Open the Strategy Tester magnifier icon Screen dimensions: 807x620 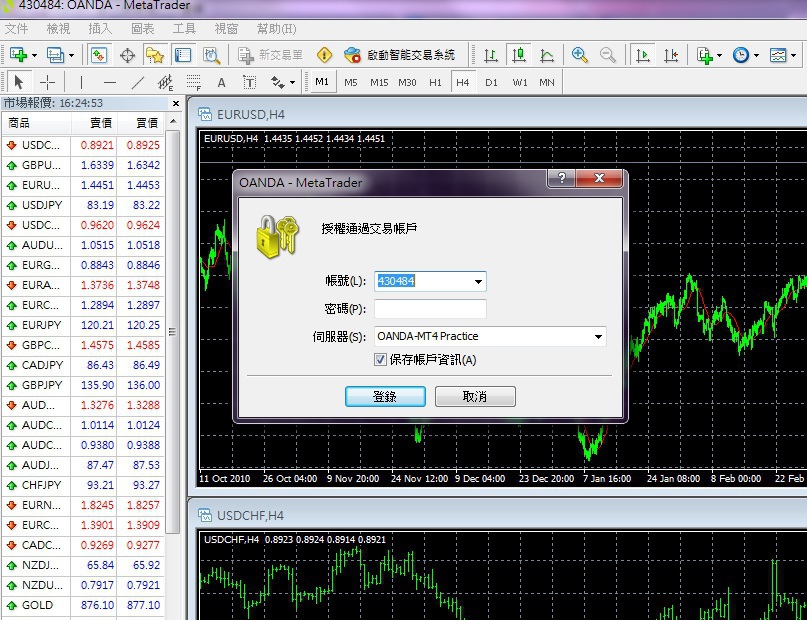(x=212, y=55)
